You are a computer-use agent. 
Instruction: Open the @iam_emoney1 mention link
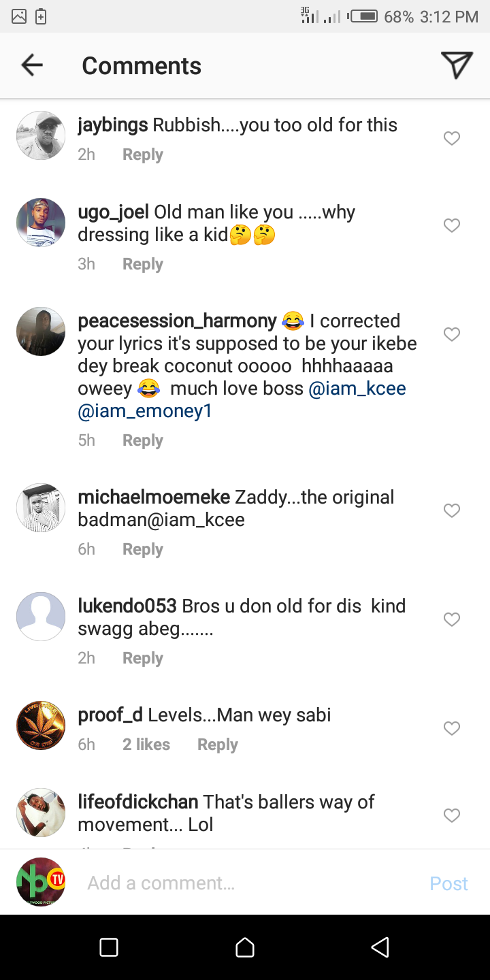[x=145, y=411]
